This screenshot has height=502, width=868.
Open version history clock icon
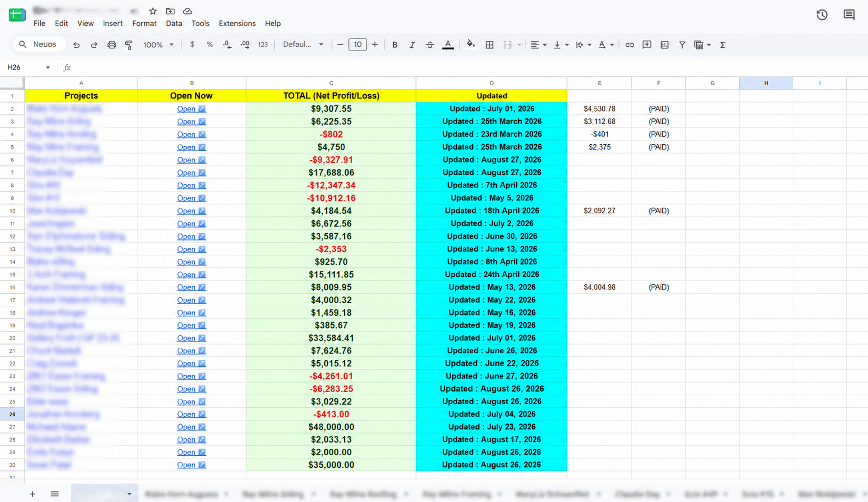coord(822,15)
